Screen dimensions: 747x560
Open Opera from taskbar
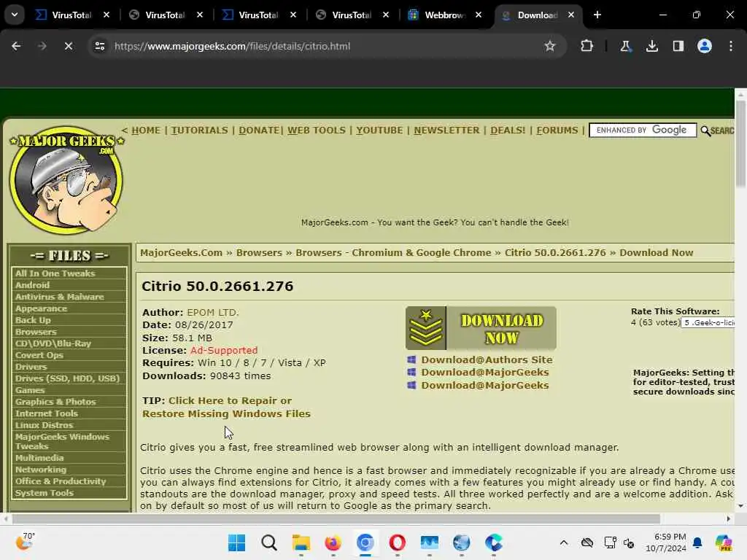pyautogui.click(x=398, y=542)
